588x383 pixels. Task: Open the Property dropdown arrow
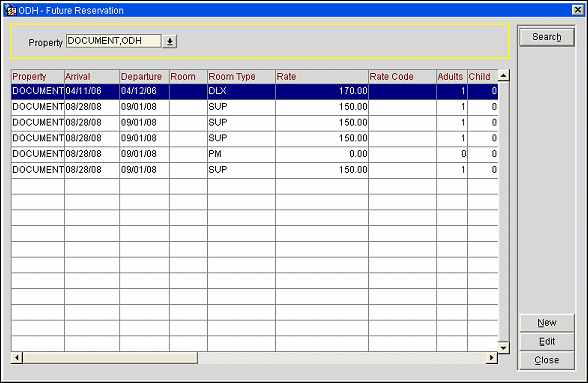point(170,41)
